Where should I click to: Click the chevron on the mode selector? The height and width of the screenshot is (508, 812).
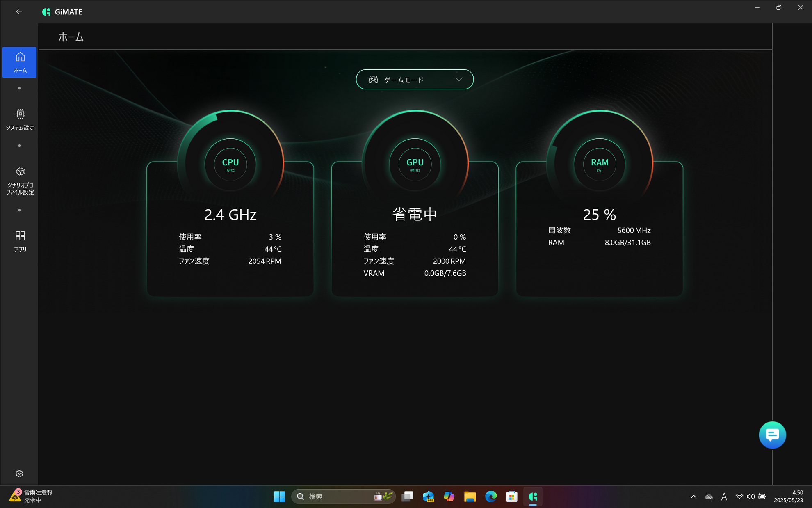pos(459,80)
